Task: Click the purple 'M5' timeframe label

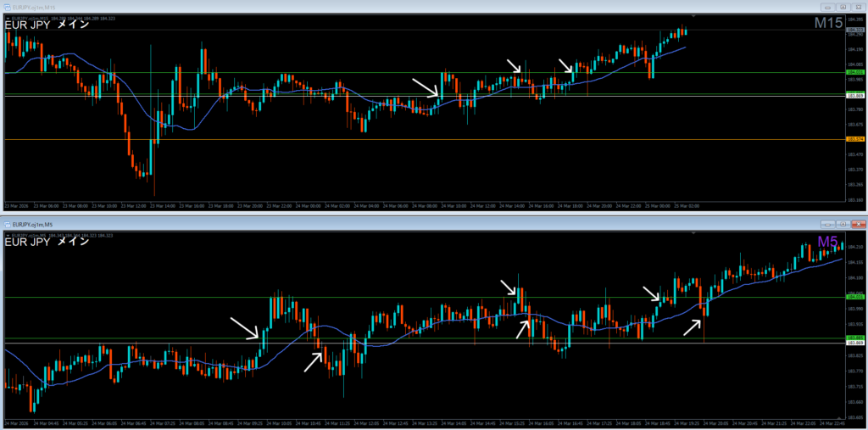Action: click(828, 242)
